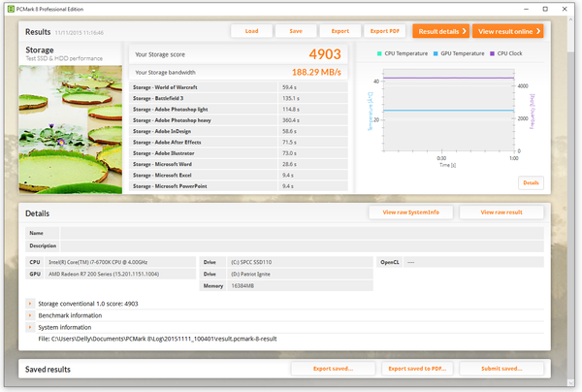Click Export saved to PDF... button
Image resolution: width=582 pixels, height=392 pixels.
[417, 369]
